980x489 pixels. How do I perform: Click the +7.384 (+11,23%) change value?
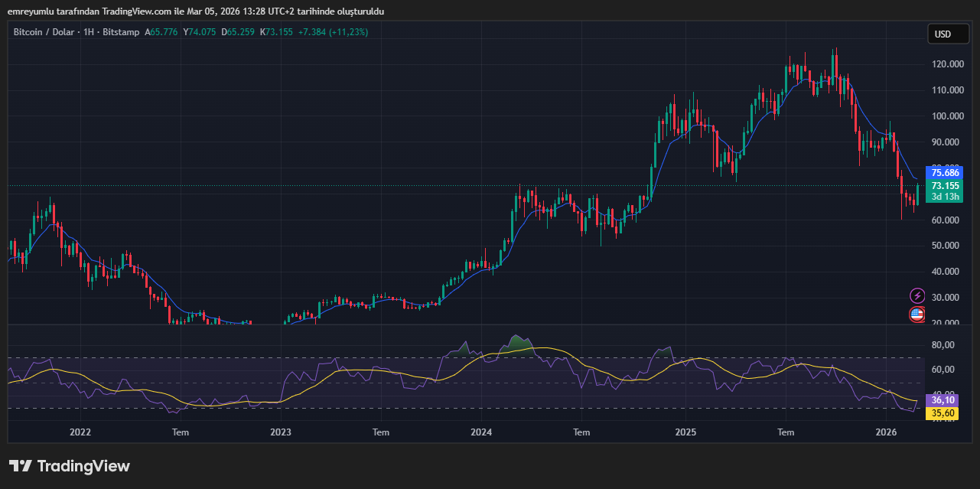tap(333, 32)
